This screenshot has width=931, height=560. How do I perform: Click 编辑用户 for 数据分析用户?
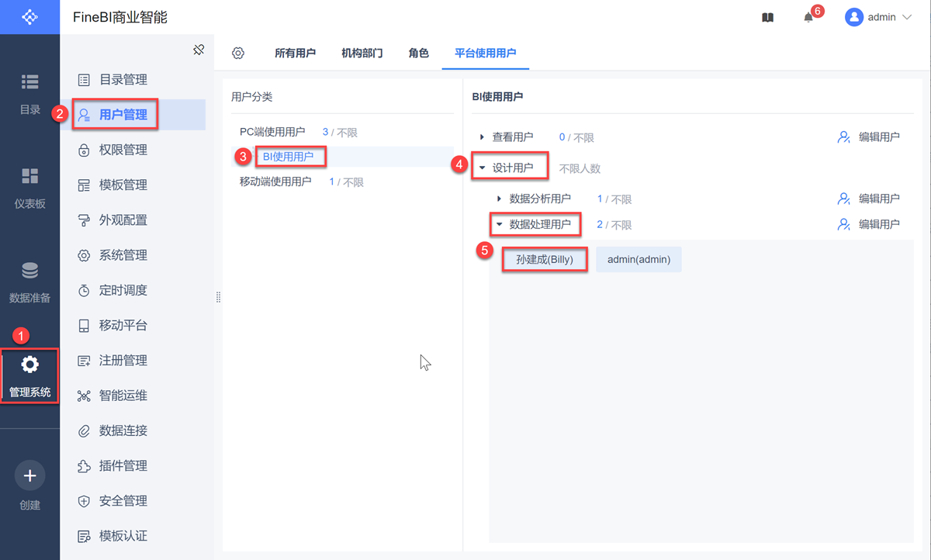click(x=879, y=199)
